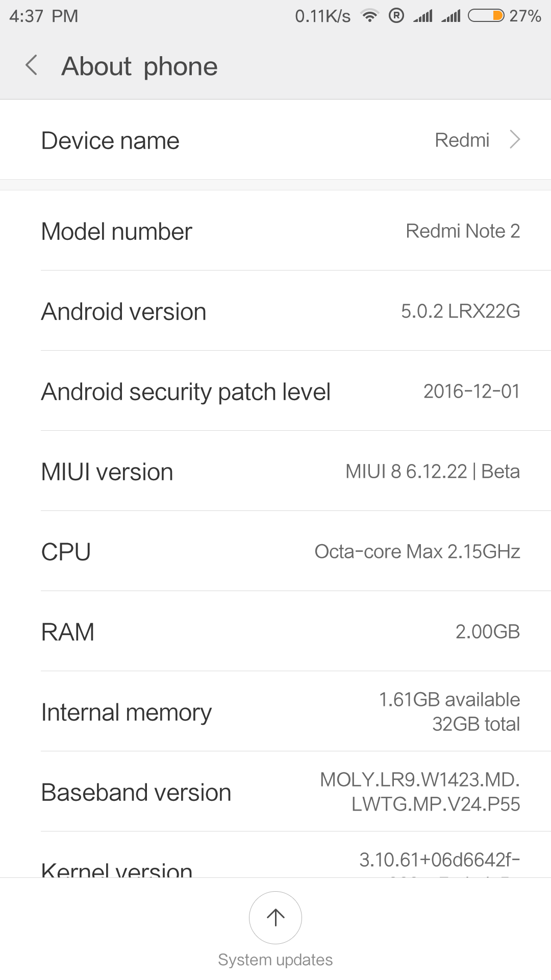Open Device name chevron arrow
Screen dimensions: 551x980
pos(515,139)
